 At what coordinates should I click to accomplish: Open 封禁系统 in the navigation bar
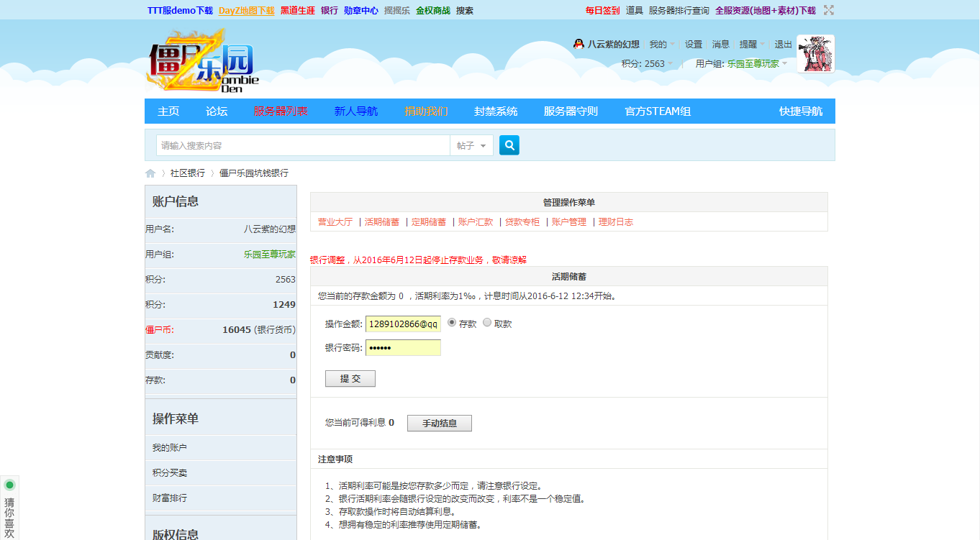(x=496, y=111)
